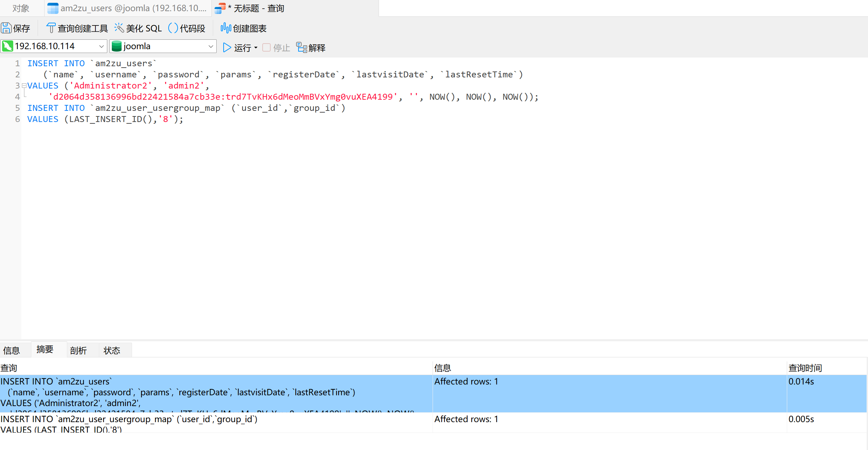This screenshot has height=450, width=868.
Task: Click the disabled Stop (停止) button
Action: click(x=276, y=48)
